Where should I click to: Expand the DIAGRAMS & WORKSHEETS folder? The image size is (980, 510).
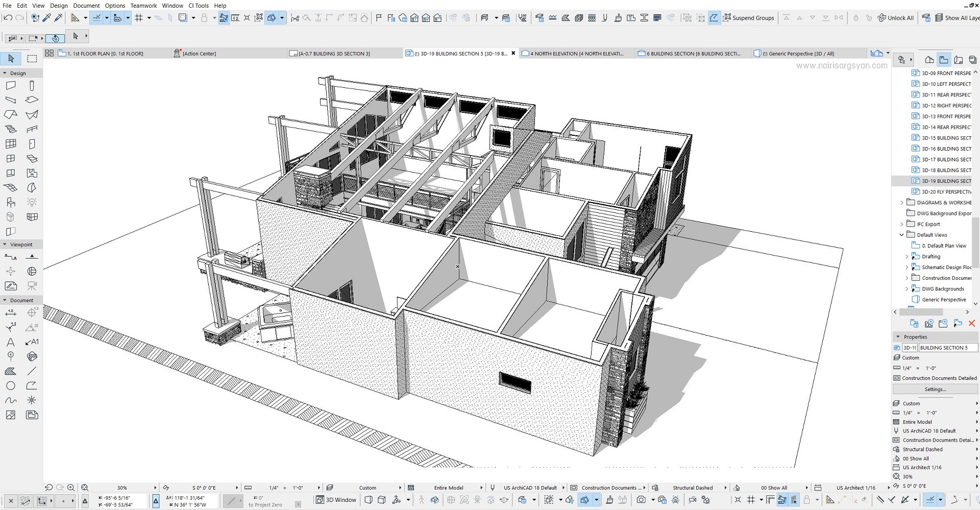tap(902, 203)
